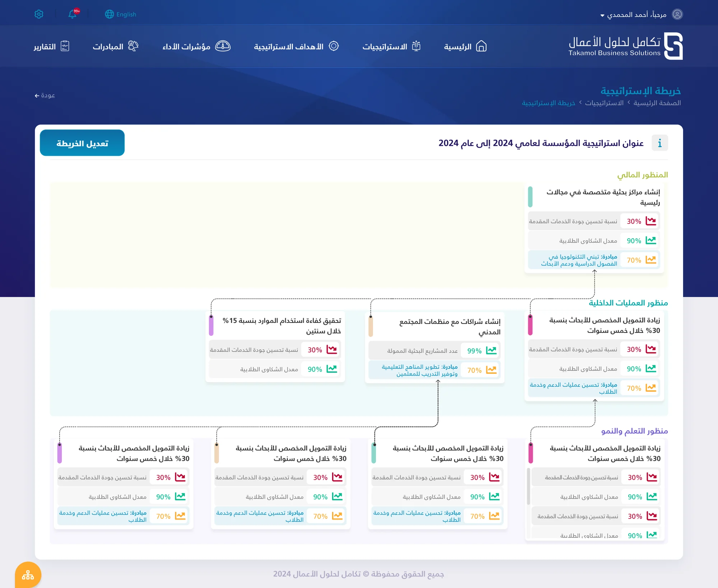The image size is (718, 588).
Task: Select card إنشاء مراكز بحثية متخصصة title
Action: [x=603, y=197]
